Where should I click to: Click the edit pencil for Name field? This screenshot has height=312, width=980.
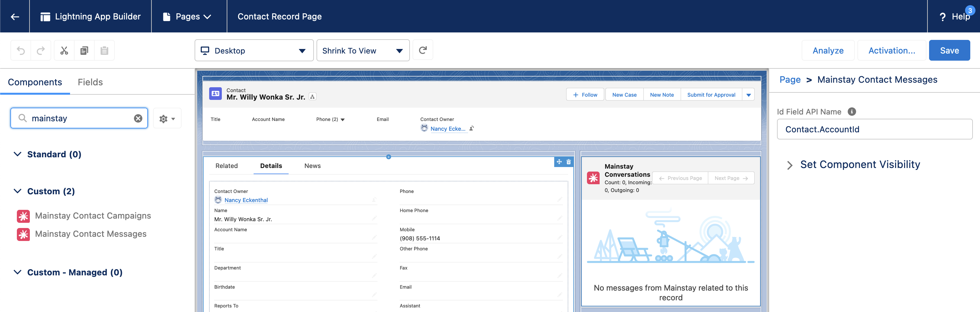(374, 218)
